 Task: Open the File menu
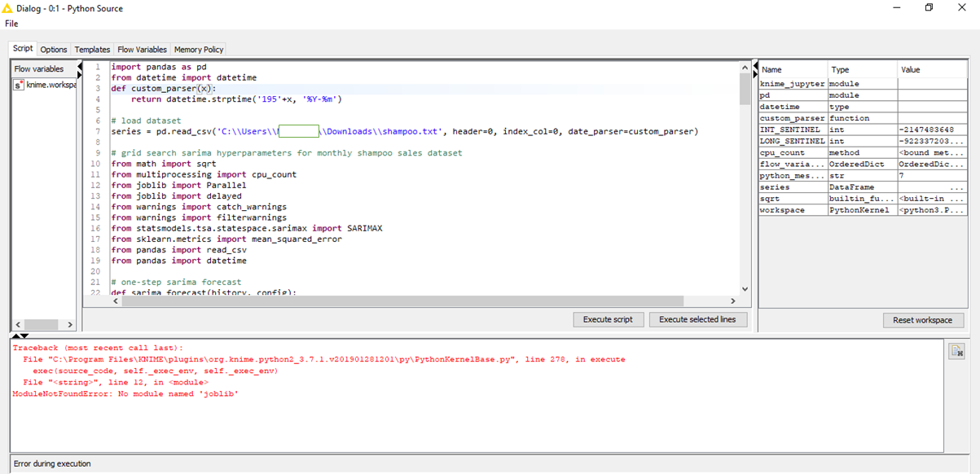pos(11,24)
